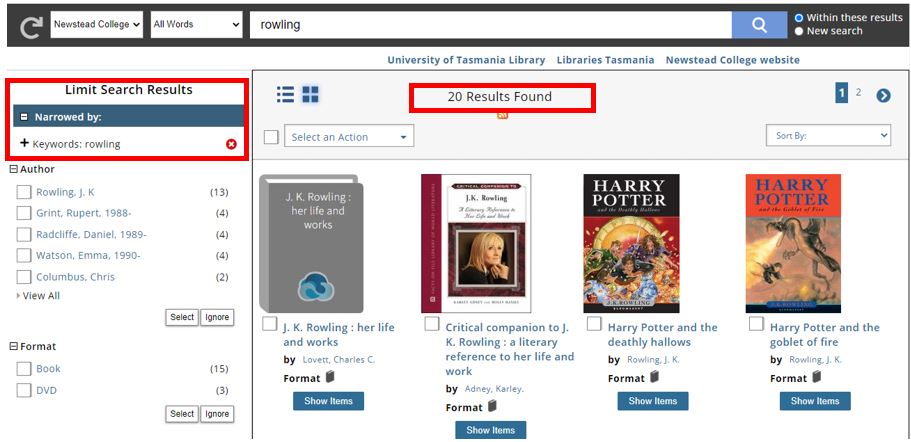Switch to grid thumbnail view icon
Image resolution: width=911 pixels, height=442 pixels.
tap(311, 94)
